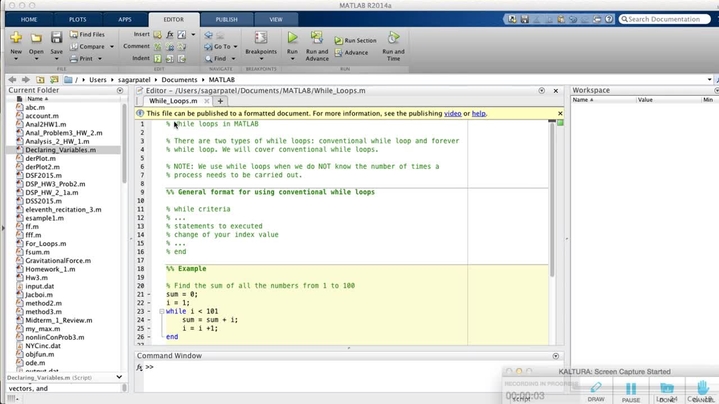Click the Help question mark icon
This screenshot has height=404, width=719.
[x=609, y=19]
